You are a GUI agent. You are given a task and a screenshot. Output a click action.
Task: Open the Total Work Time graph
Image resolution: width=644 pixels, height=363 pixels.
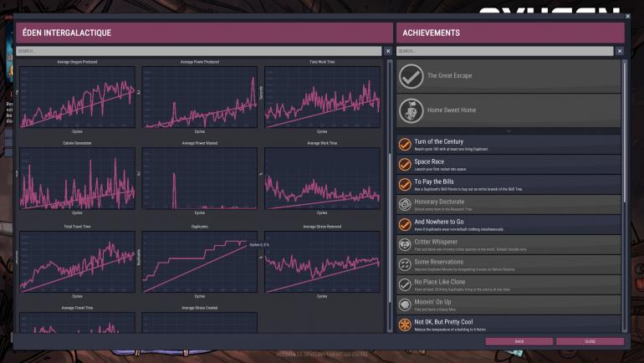click(322, 97)
